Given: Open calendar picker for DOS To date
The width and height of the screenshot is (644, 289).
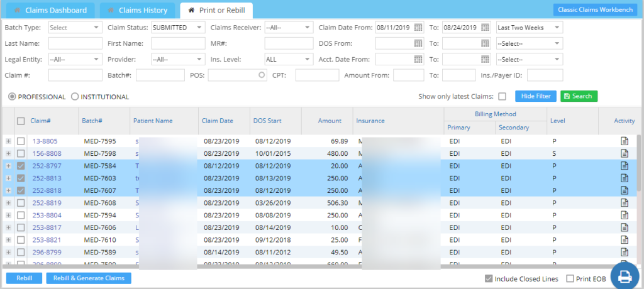Looking at the screenshot, I should point(485,43).
